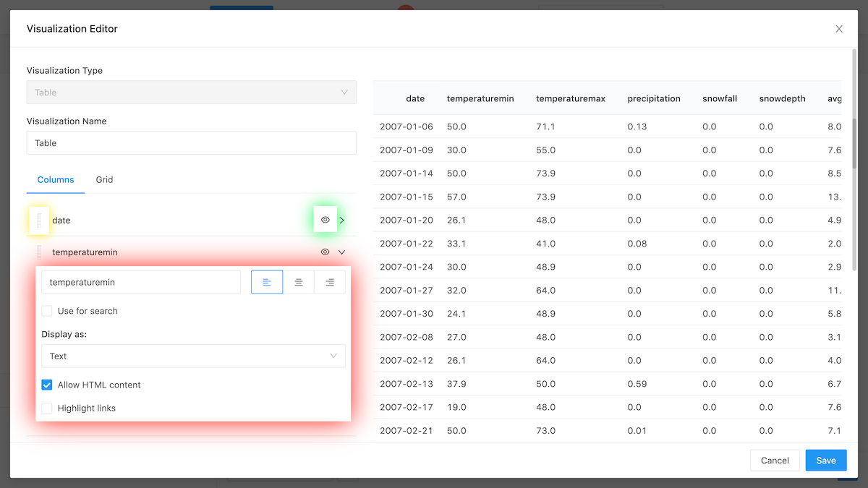
Task: Enable the Highlight links checkbox
Action: tap(47, 408)
